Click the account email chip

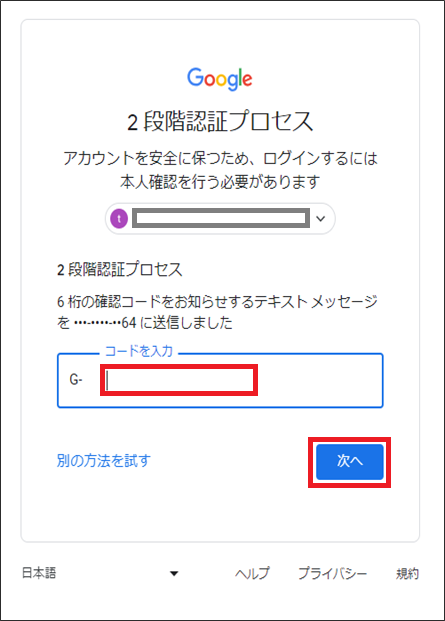pos(220,219)
